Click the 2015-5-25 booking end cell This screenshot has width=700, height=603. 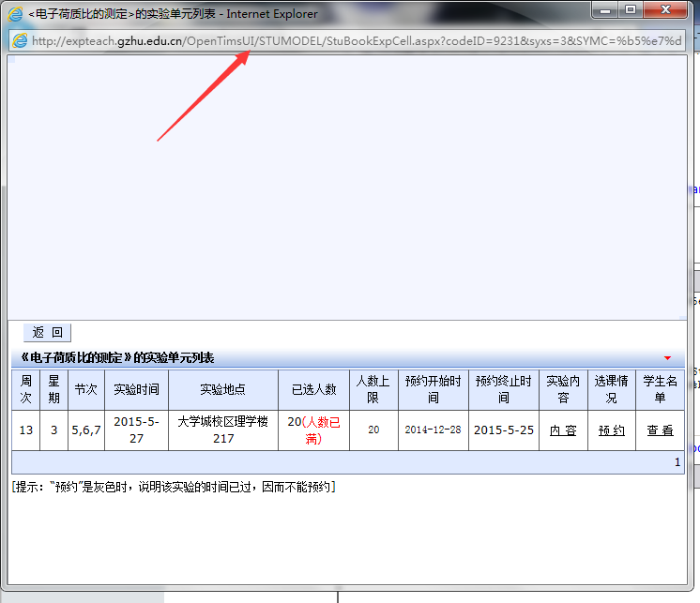[504, 430]
